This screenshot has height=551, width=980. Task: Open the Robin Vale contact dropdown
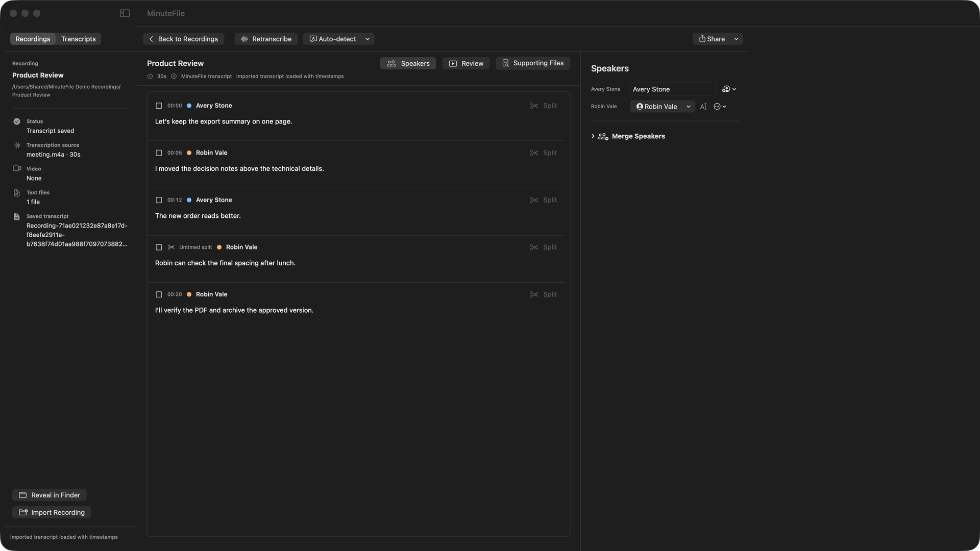pyautogui.click(x=663, y=107)
